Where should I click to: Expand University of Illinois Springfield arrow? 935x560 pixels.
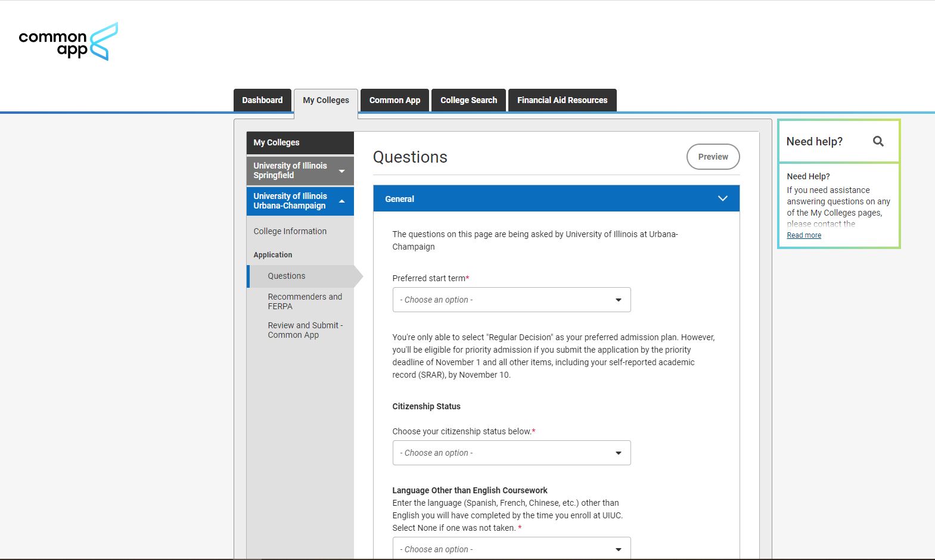(x=341, y=171)
